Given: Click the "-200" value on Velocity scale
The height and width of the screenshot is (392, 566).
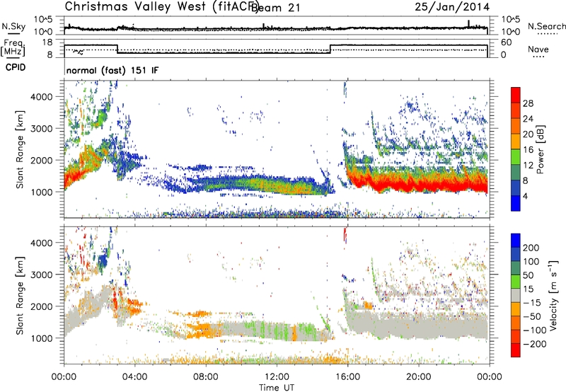Looking at the screenshot, I should [534, 344].
